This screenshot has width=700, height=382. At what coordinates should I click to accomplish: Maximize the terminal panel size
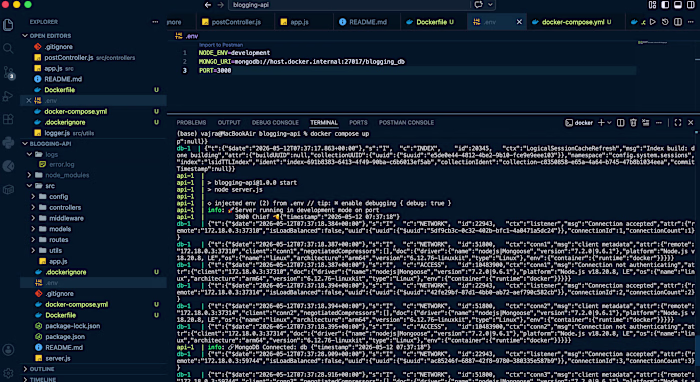click(678, 123)
